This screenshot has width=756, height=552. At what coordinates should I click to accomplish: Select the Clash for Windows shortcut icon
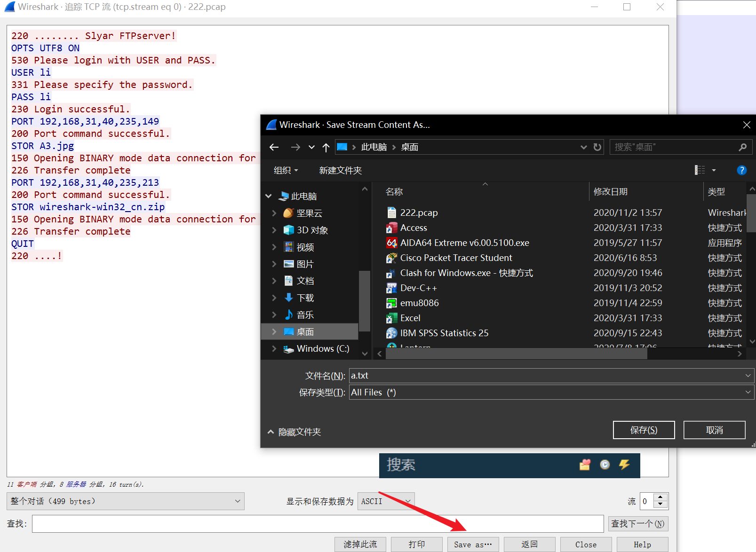(x=391, y=273)
